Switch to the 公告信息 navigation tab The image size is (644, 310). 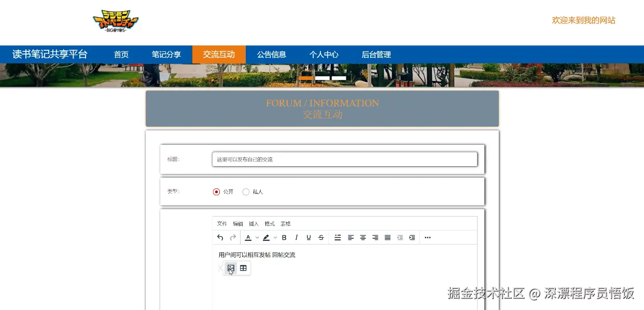tap(272, 54)
